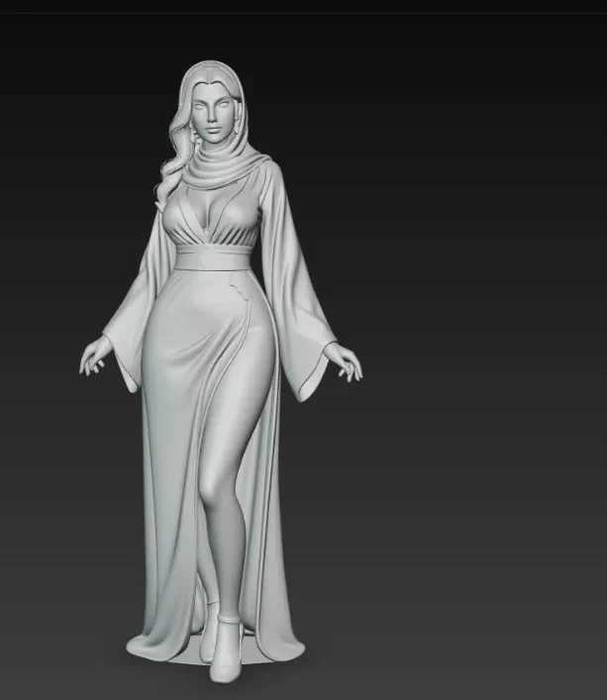Select the wide waist belt
This screenshot has width=607, height=700.
(213, 258)
